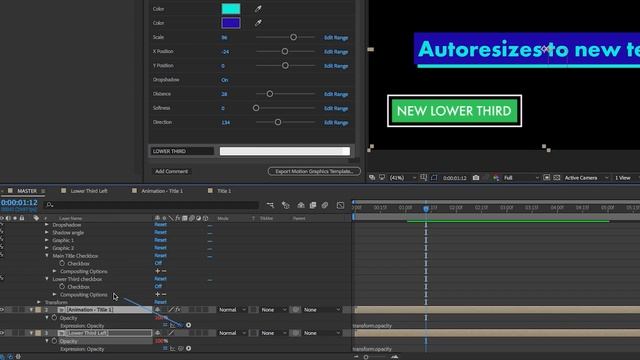Open the cyan color swatch
The height and width of the screenshot is (360, 640).
tap(231, 9)
